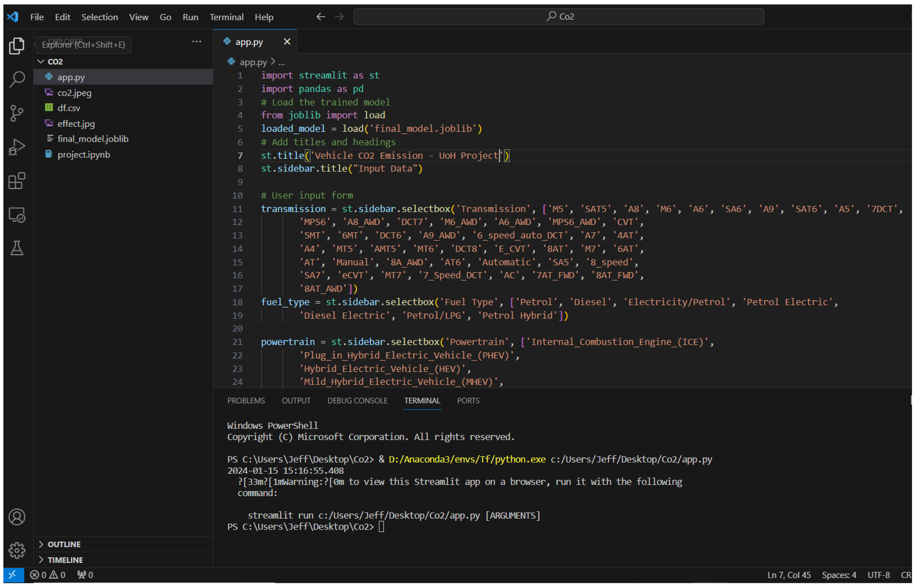Open final_model.joblib file

point(93,139)
